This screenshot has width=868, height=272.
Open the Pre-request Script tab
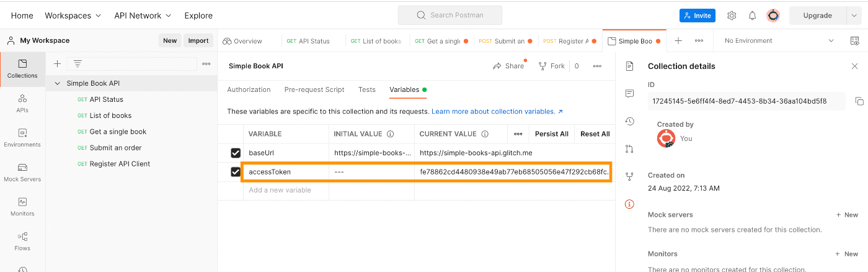coord(314,89)
